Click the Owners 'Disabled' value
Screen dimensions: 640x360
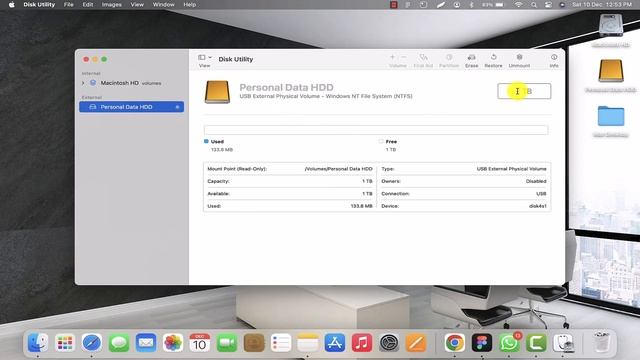pos(536,181)
